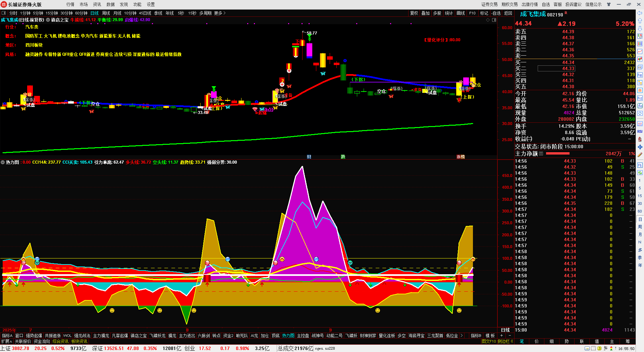Click the multi-window stack sidebar icon
This screenshot has height=352, width=644.
point(640,67)
